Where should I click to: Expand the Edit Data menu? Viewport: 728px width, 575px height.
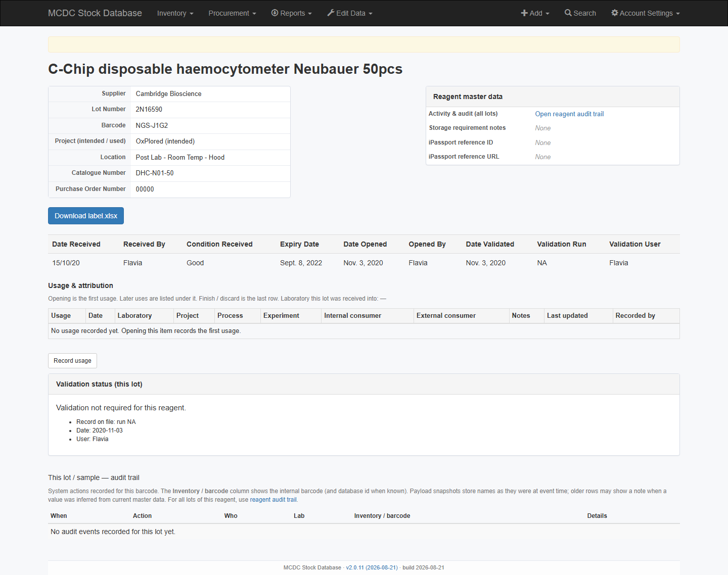click(x=350, y=13)
